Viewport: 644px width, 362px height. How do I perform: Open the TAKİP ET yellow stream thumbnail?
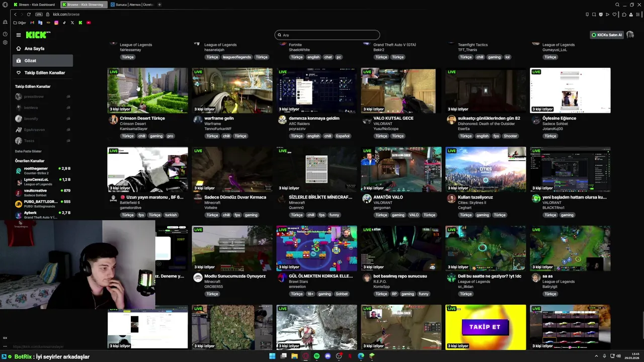pos(486,327)
